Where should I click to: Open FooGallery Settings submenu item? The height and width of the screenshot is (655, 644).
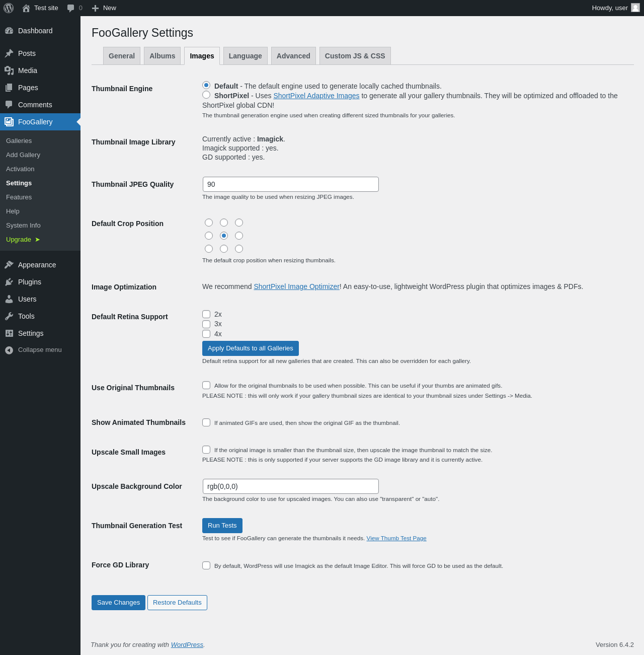[40, 183]
